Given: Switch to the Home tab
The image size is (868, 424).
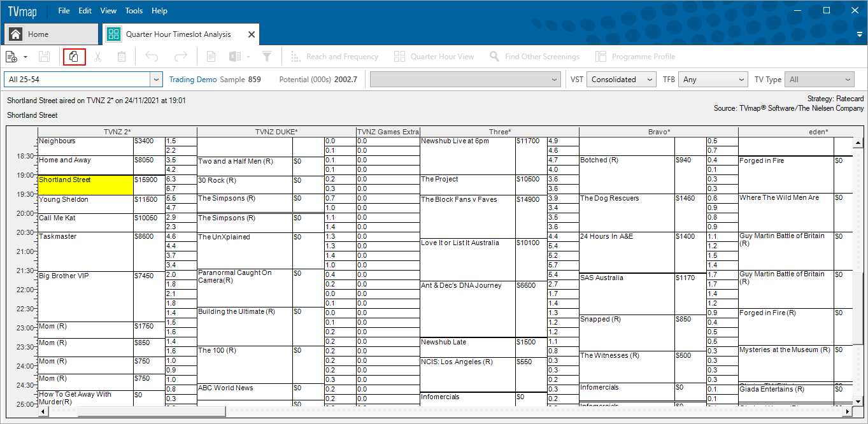Looking at the screenshot, I should tap(51, 34).
